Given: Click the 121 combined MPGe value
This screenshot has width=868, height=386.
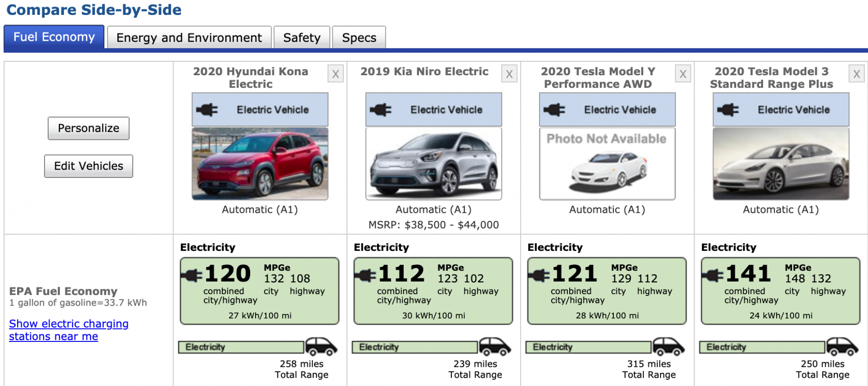Looking at the screenshot, I should [575, 274].
